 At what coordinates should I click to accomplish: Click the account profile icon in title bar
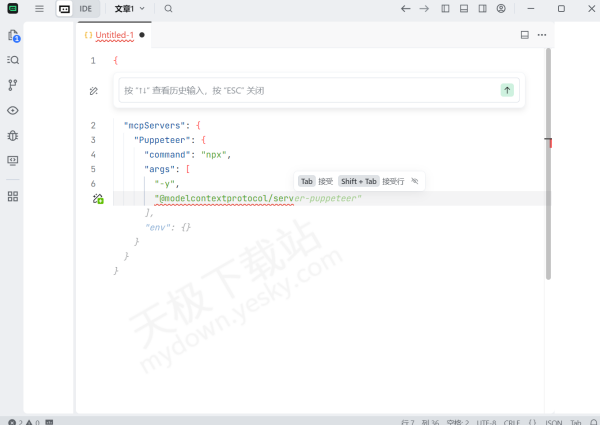click(501, 8)
